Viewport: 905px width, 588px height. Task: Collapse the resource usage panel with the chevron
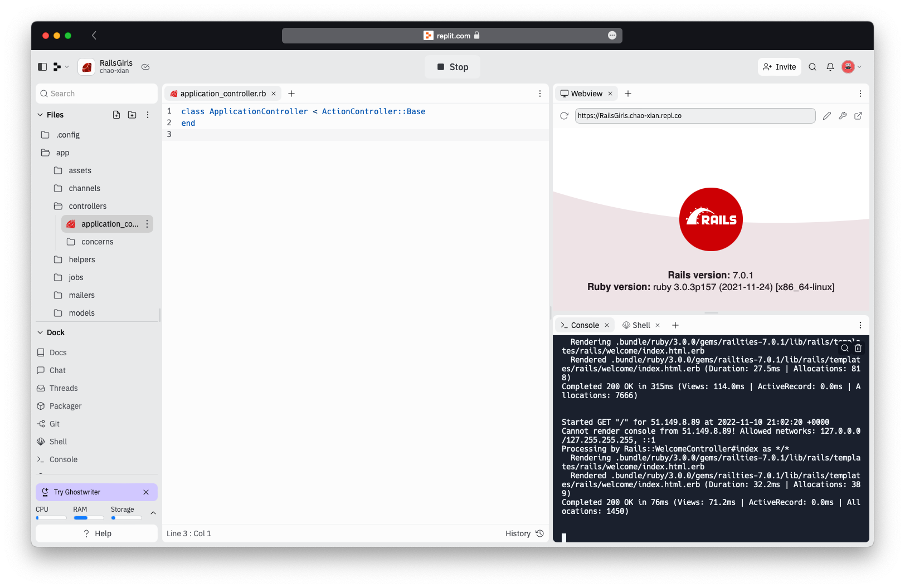pyautogui.click(x=153, y=513)
